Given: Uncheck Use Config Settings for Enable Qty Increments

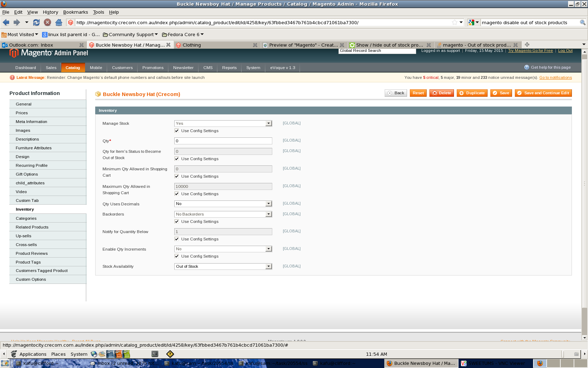Looking at the screenshot, I should click(x=177, y=256).
